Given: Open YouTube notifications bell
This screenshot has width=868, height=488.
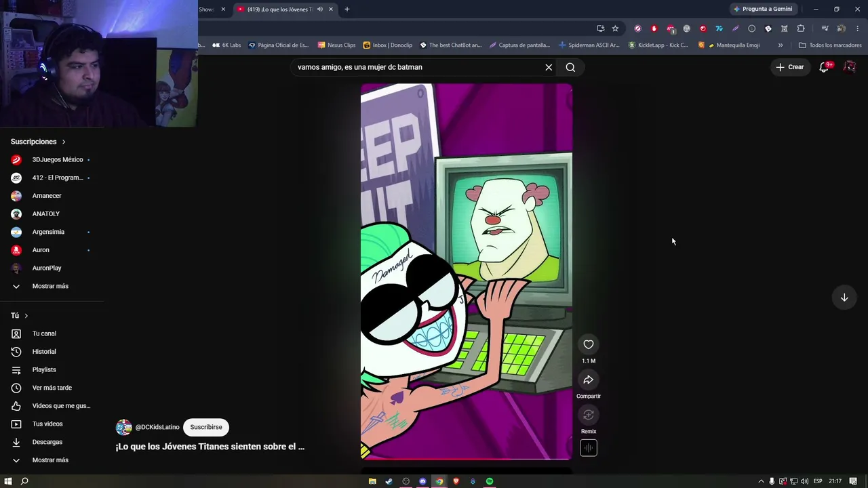Looking at the screenshot, I should pyautogui.click(x=825, y=67).
